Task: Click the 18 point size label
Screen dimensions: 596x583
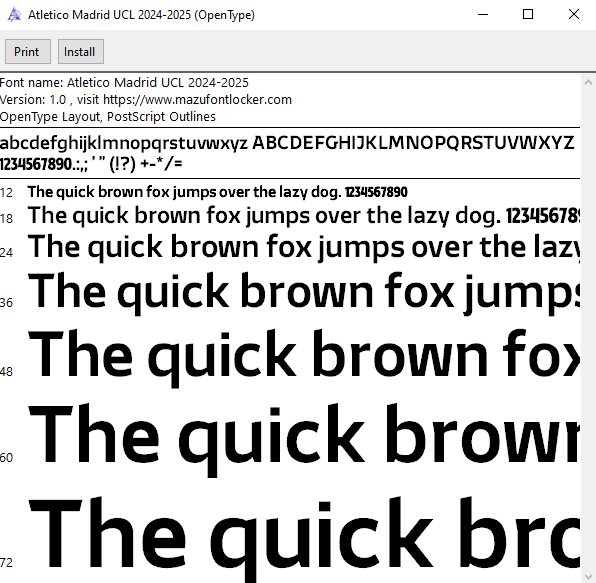Action: coord(6,219)
